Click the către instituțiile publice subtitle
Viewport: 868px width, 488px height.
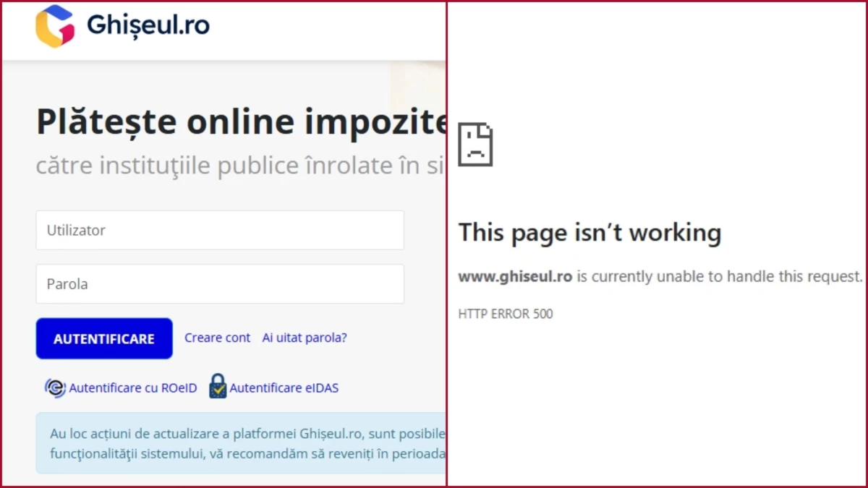[x=239, y=166]
